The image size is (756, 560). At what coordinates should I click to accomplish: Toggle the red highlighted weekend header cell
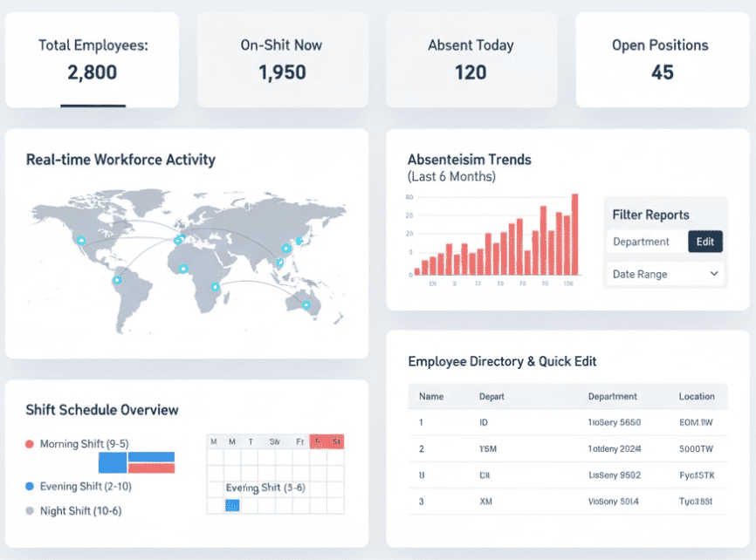coord(325,441)
